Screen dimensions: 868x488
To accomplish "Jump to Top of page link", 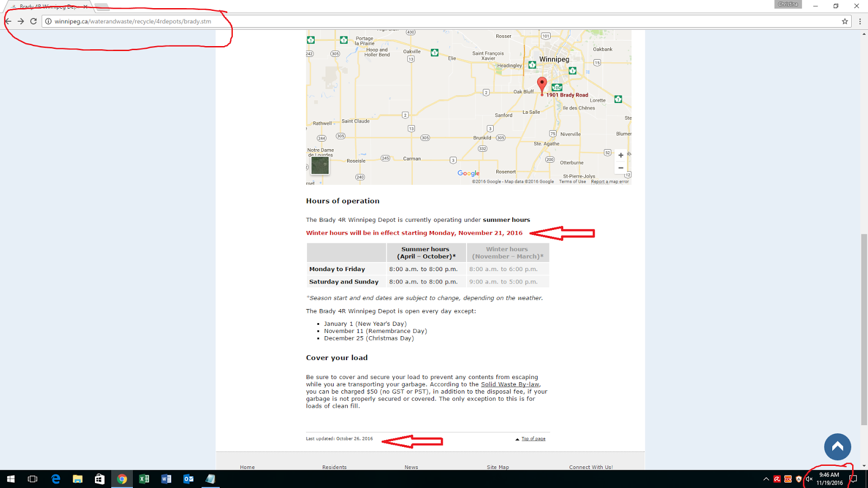I will (x=533, y=439).
